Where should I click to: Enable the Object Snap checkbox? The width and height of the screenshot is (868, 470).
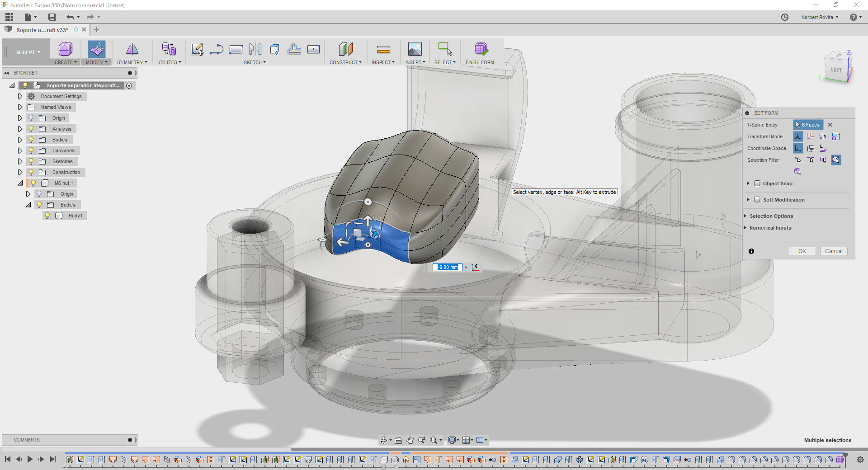point(757,183)
